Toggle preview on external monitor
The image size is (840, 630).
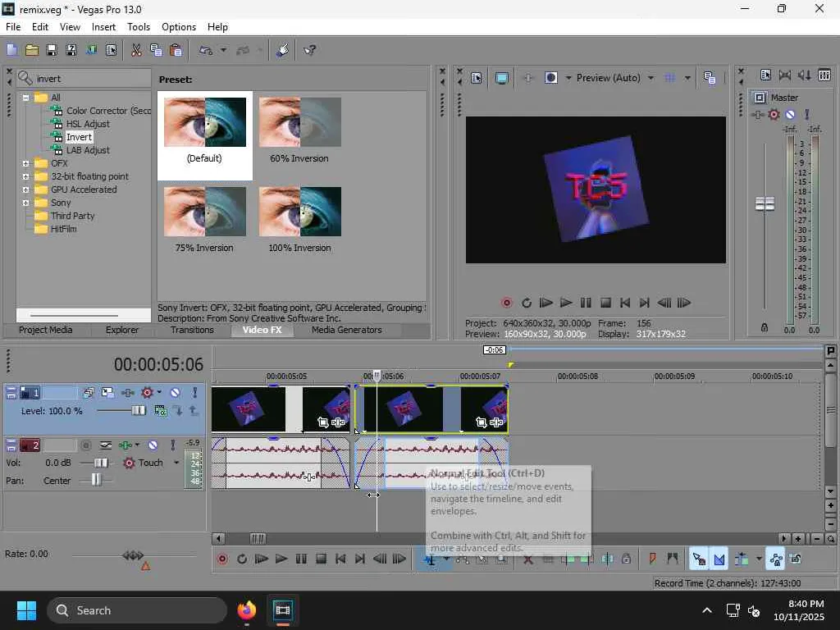(501, 78)
